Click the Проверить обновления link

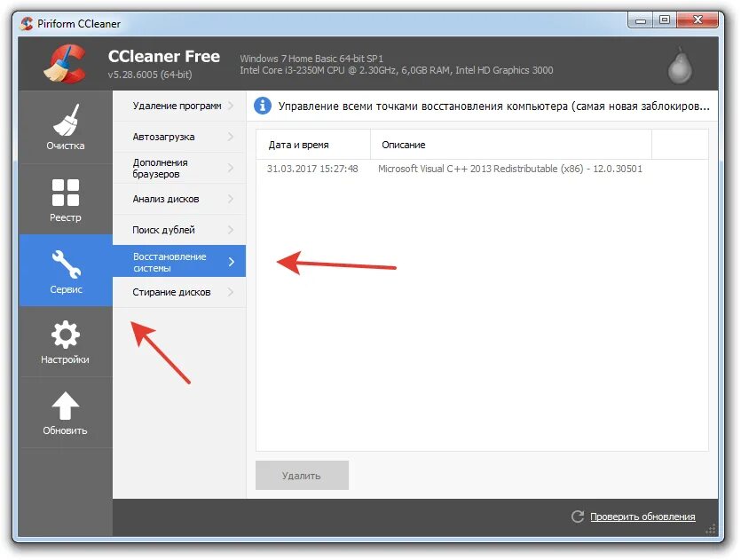point(642,517)
